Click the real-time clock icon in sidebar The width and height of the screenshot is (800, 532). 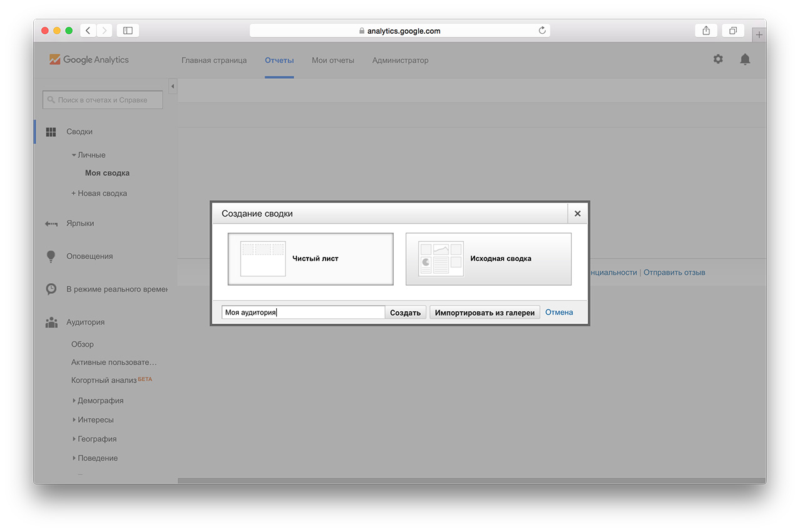tap(51, 289)
